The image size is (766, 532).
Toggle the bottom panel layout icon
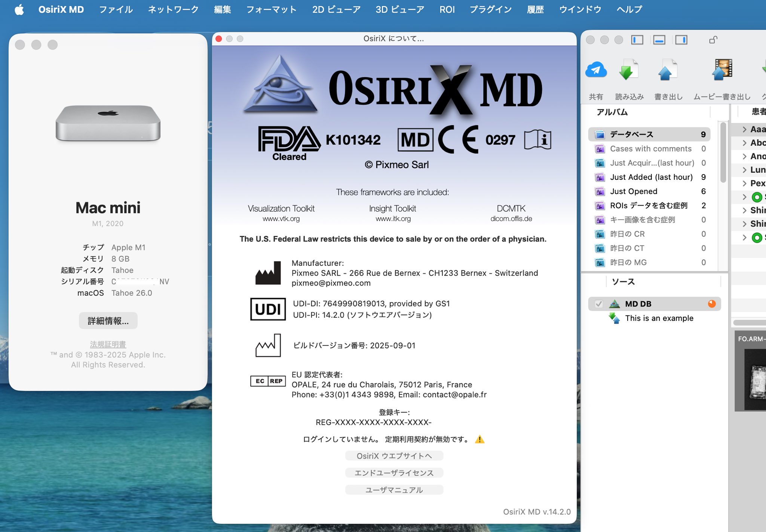pyautogui.click(x=659, y=40)
